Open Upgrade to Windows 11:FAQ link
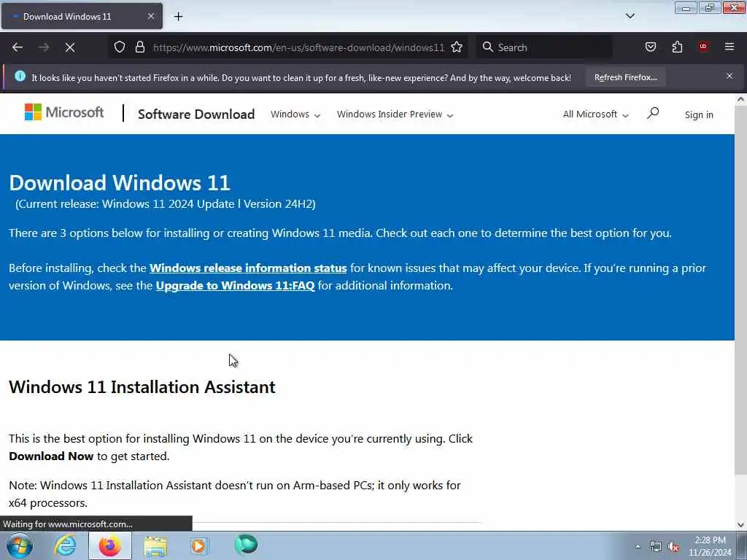The image size is (747, 560). 236,286
